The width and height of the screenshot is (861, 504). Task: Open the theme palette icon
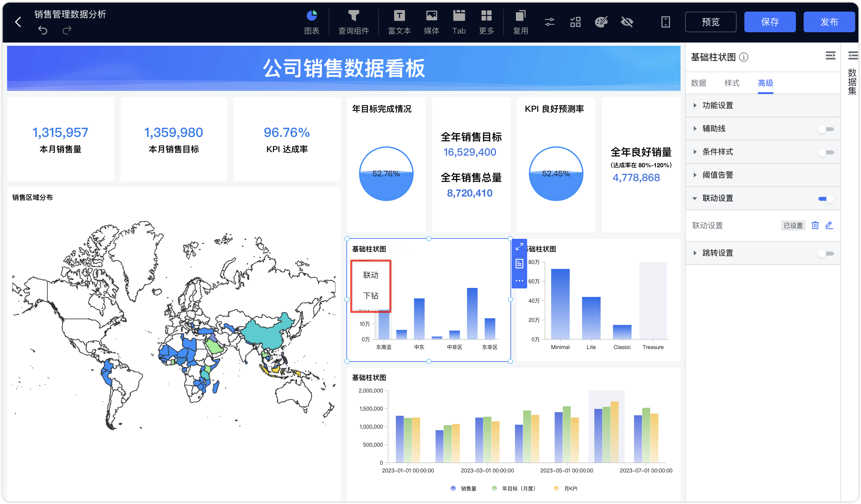click(x=601, y=22)
